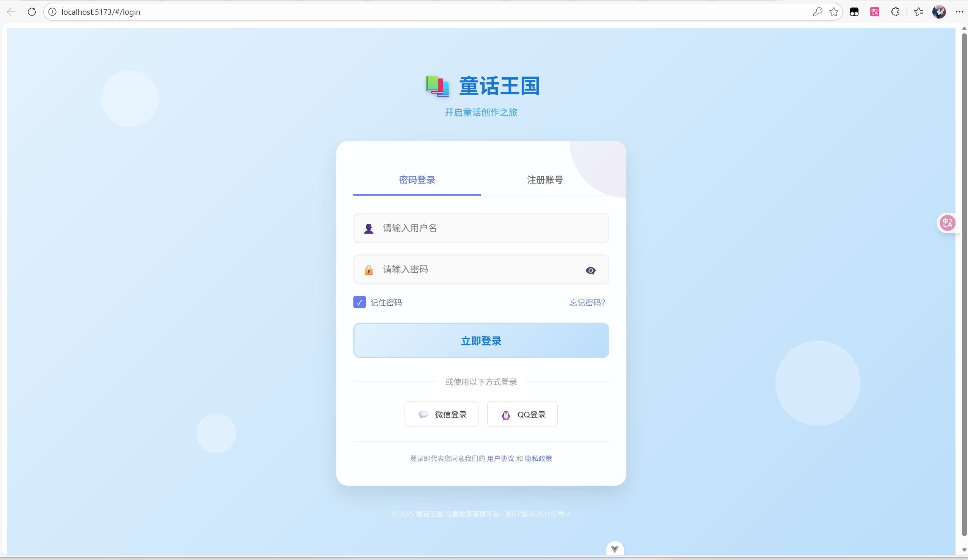The height and width of the screenshot is (560, 968).
Task: Click the floating translate bubble on right edge
Action: click(x=947, y=223)
